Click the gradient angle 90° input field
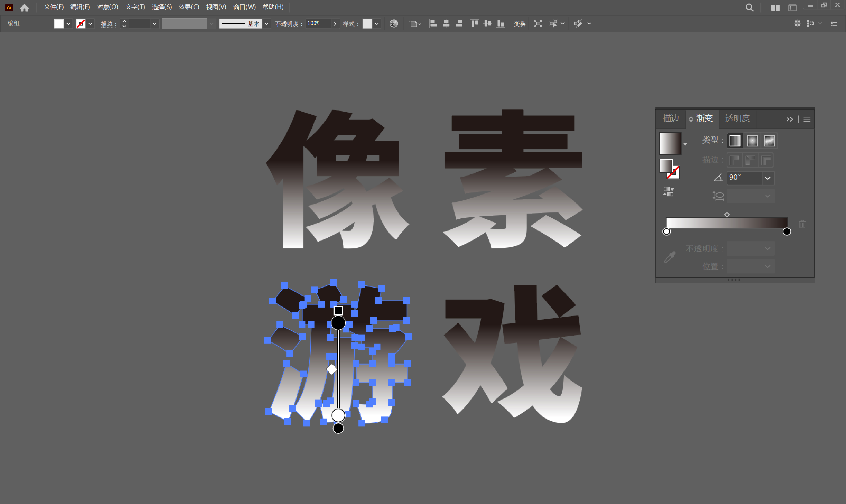Screen dimensions: 846x504 click(x=744, y=178)
